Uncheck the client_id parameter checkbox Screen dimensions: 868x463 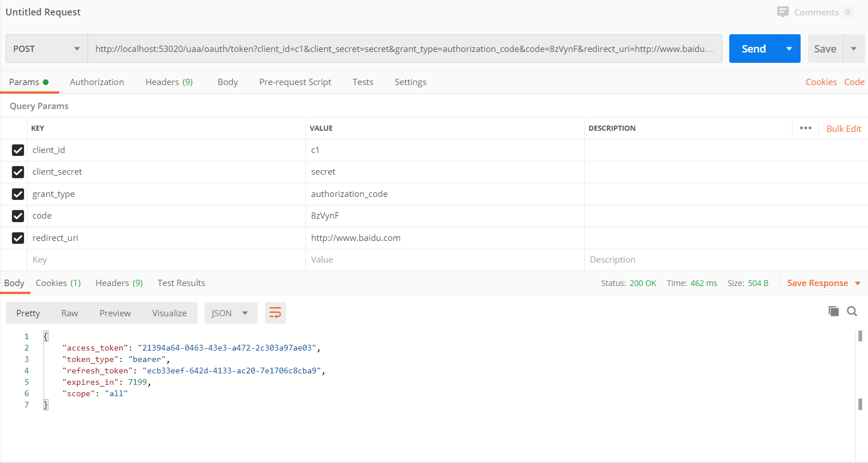coord(18,150)
